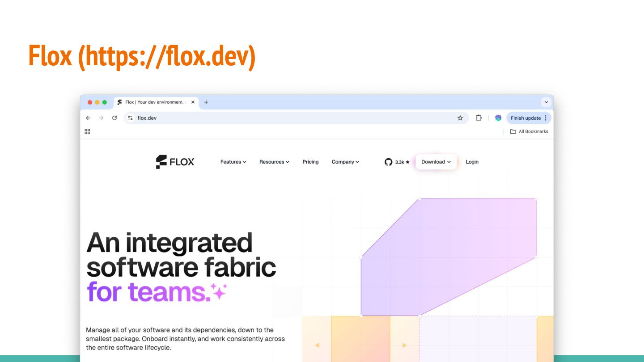Expand the Features menu

tap(233, 162)
